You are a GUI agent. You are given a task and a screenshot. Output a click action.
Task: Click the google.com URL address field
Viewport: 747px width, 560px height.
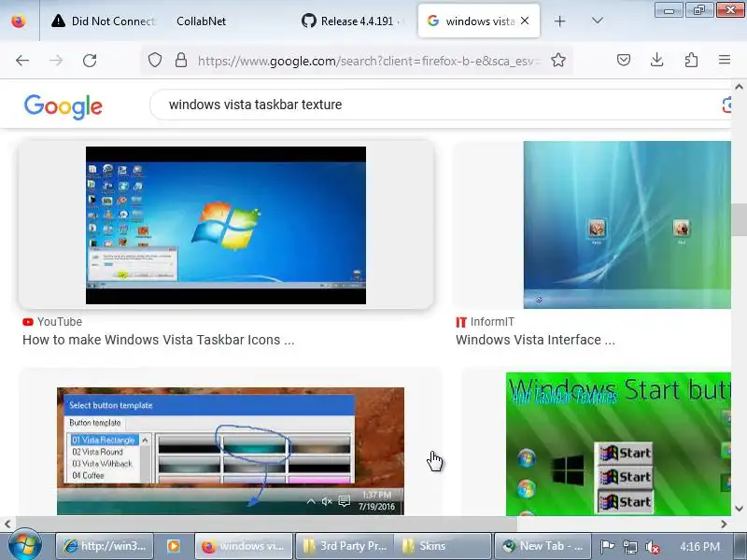[369, 61]
